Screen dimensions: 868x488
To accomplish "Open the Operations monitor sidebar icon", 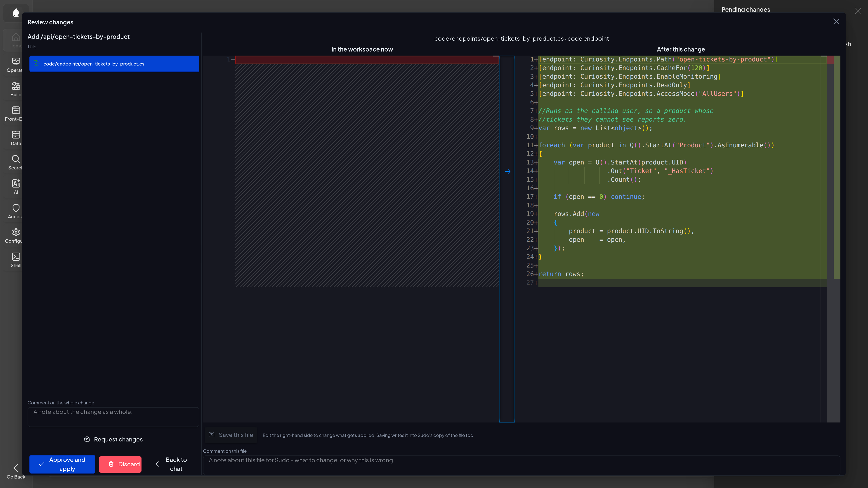I will [x=16, y=61].
